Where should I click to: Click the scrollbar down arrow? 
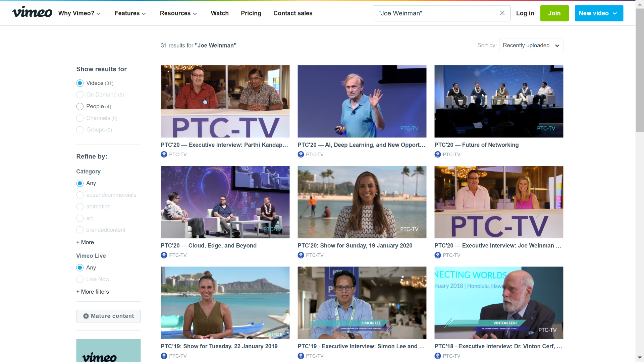pos(640,358)
